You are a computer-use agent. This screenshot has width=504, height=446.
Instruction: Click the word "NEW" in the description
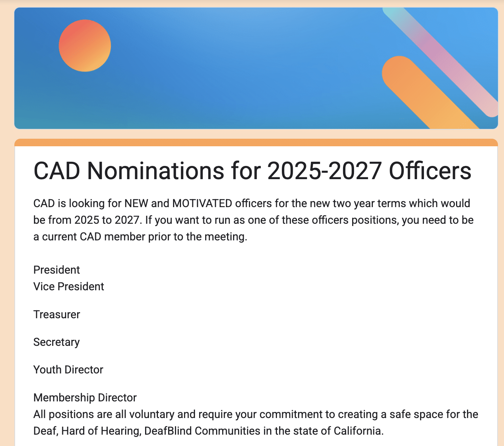pos(136,203)
